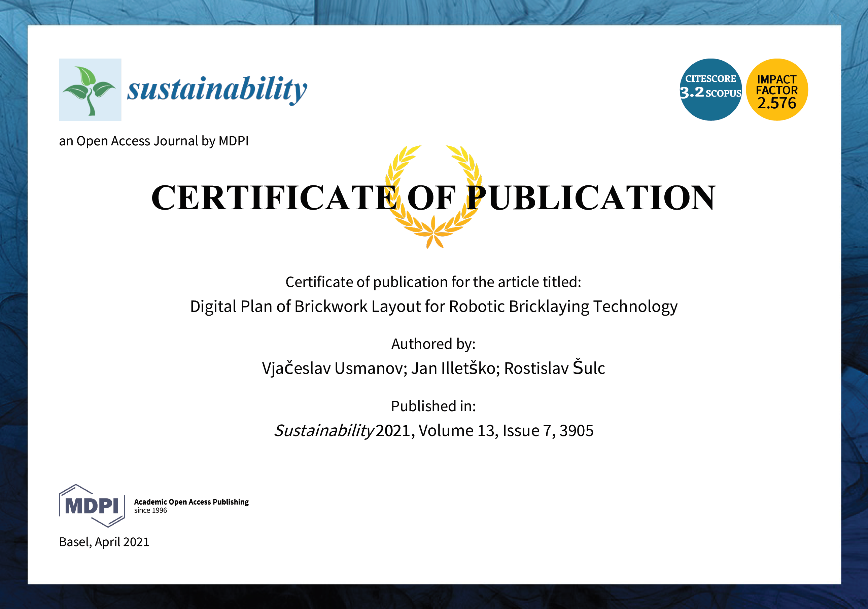Click the author names line starting with Vjačeslav Usmanov
Image resolution: width=868 pixels, height=609 pixels.
[x=433, y=367]
